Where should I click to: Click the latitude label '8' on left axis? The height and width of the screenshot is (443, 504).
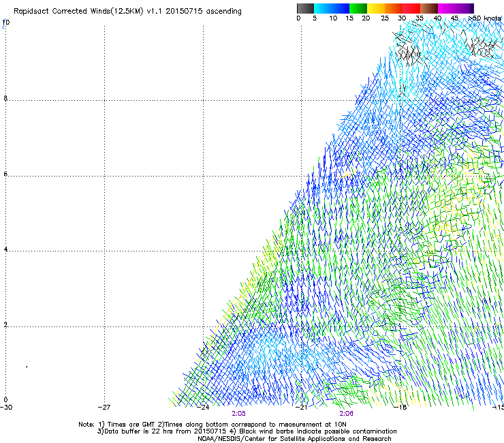[5, 98]
